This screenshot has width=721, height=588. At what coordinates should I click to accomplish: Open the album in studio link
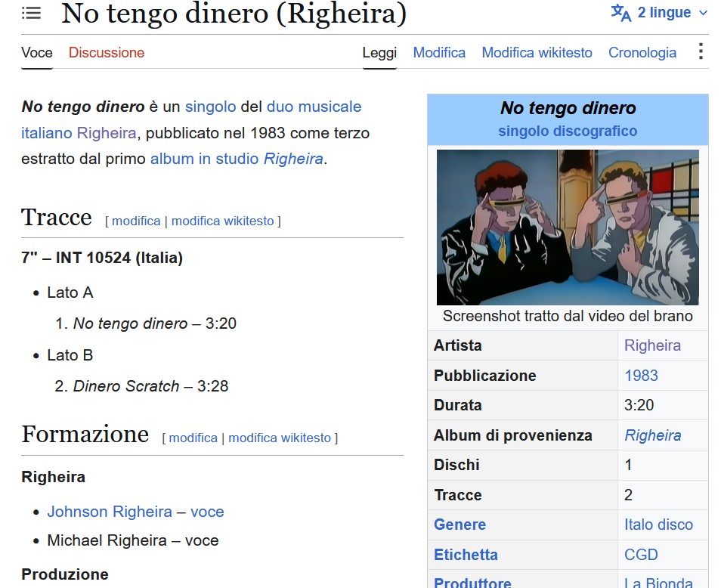point(204,159)
